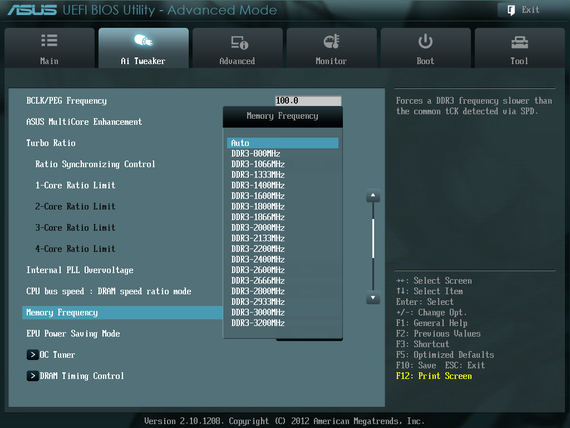Screen dimensions: 570x428
Task: Click the Ai Tweaker rocket icon
Action: tap(143, 40)
